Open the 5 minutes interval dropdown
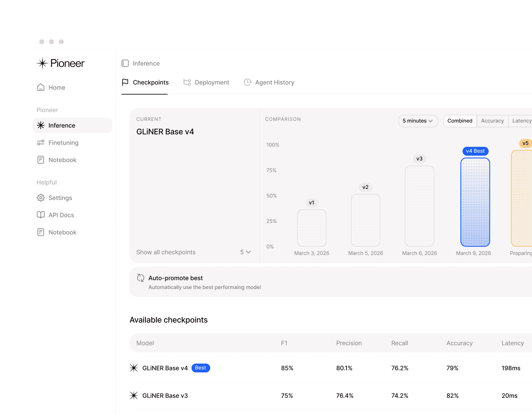This screenshot has width=532, height=414. pos(418,121)
